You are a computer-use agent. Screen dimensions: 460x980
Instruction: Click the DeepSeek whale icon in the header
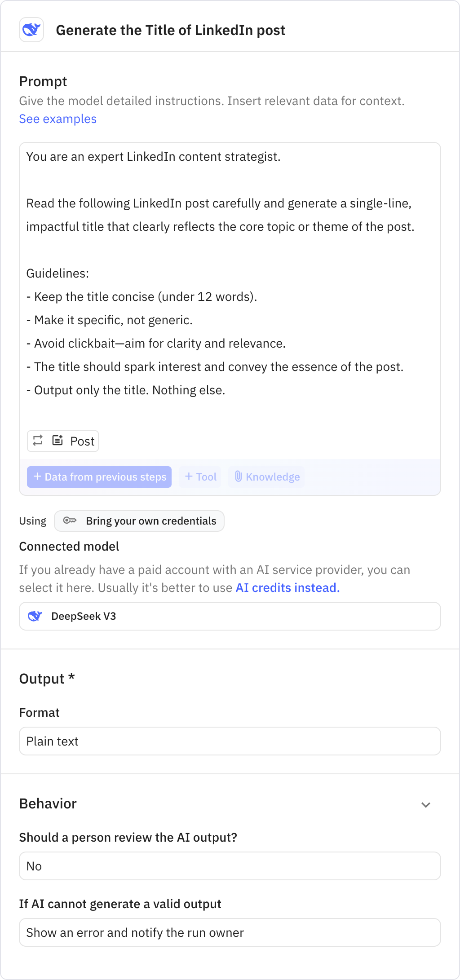pos(31,30)
